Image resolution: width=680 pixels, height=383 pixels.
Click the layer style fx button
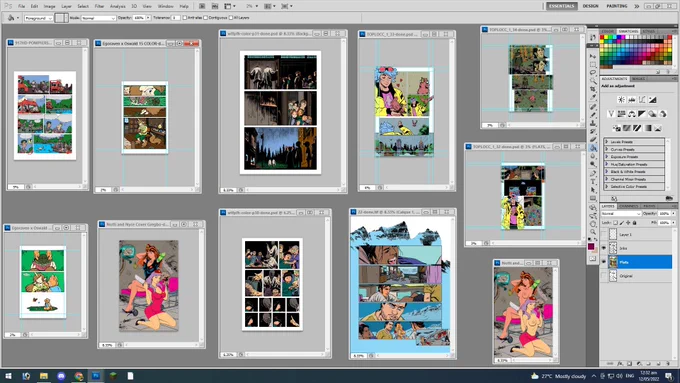coord(620,363)
